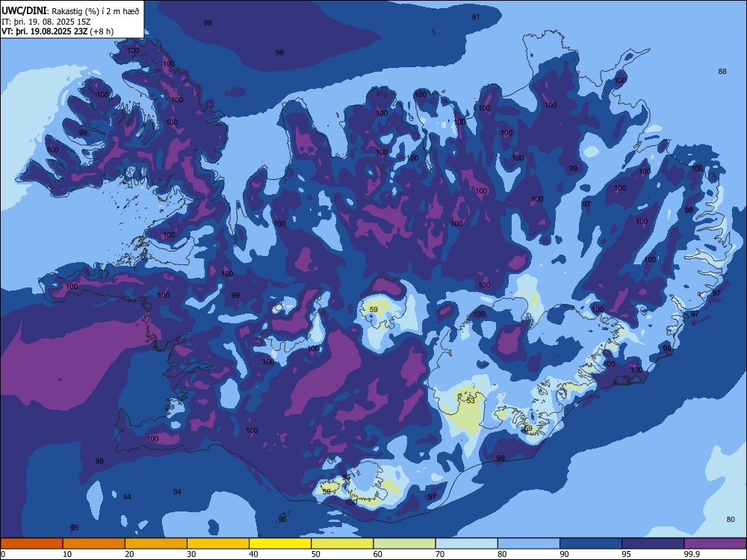Click the '91' humidity value over northern sea
Image resolution: width=747 pixels, height=560 pixels.
click(475, 17)
